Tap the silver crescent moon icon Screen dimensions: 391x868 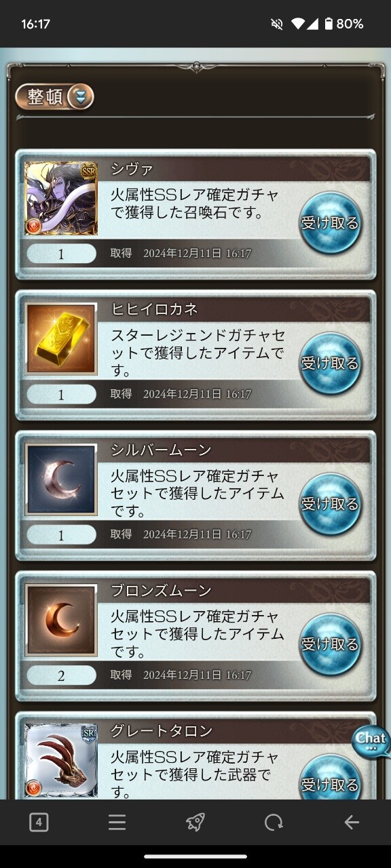click(x=61, y=479)
